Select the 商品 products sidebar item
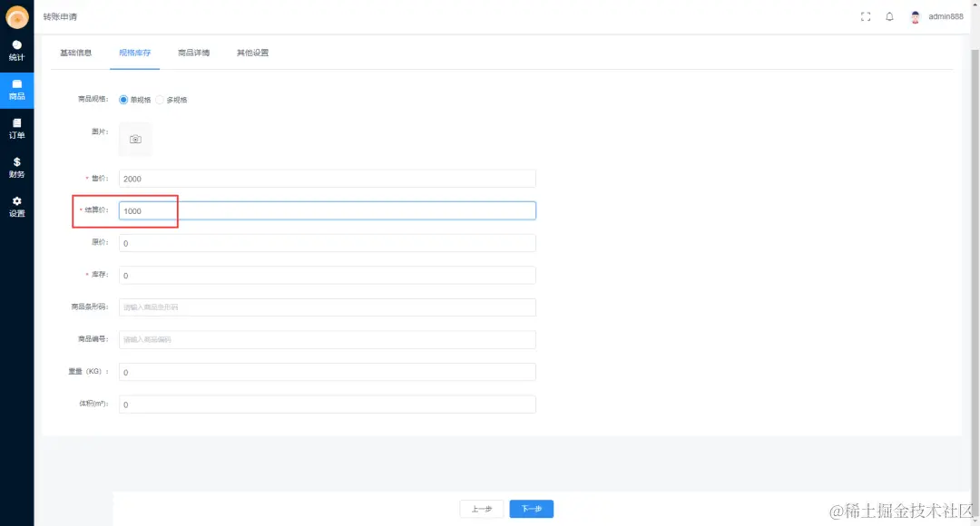The height and width of the screenshot is (526, 980). 17,90
